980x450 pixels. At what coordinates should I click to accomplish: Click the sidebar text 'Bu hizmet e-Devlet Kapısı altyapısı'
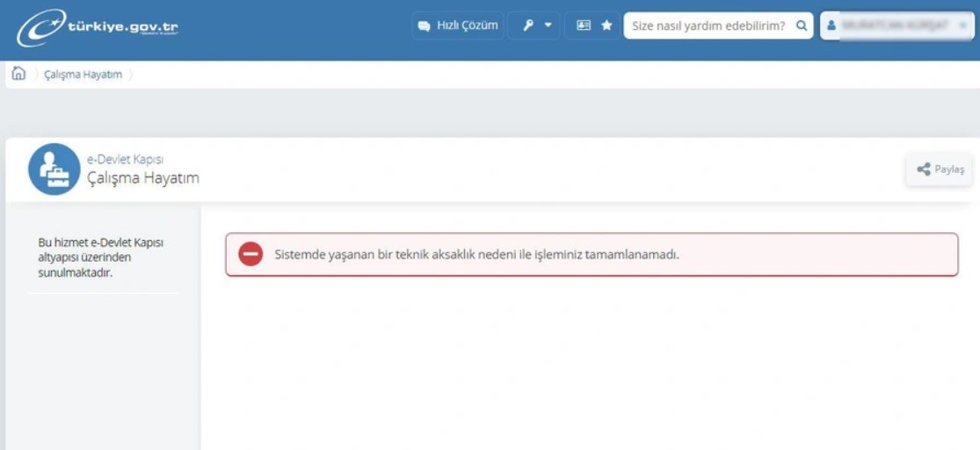(x=100, y=250)
